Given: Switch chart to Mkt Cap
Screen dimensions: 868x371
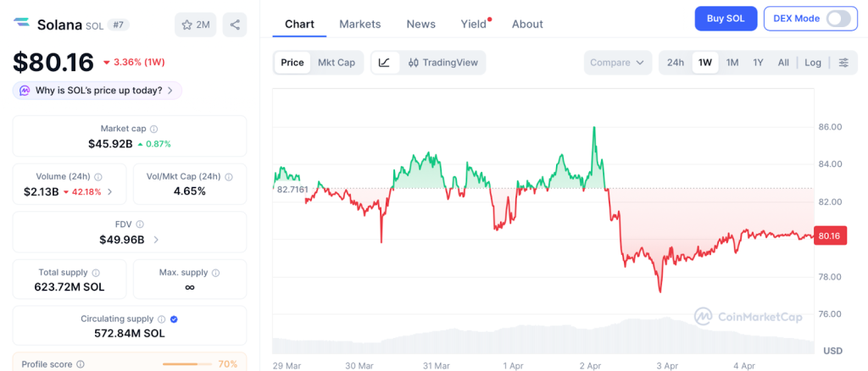Looking at the screenshot, I should coord(337,63).
